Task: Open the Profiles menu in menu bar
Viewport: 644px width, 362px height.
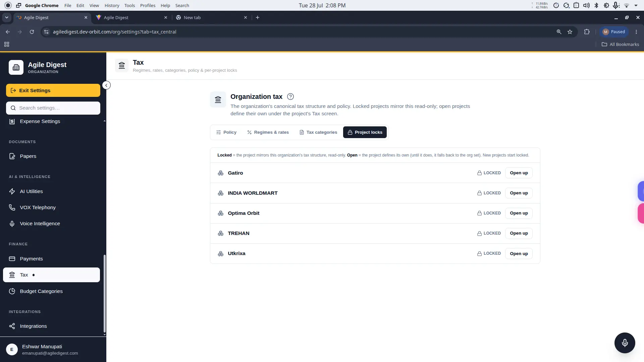Action: (148, 5)
